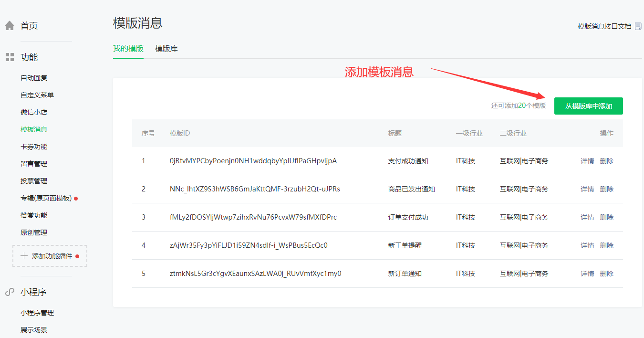Open 首页 in the sidebar
644x338 pixels.
29,26
